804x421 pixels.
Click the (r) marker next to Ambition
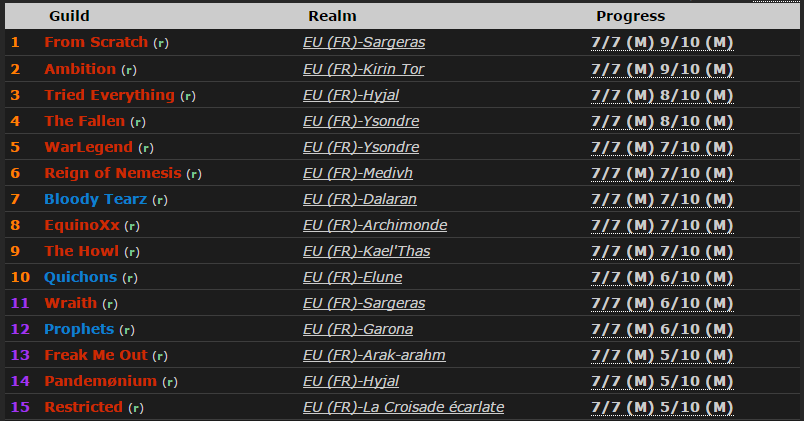pos(127,70)
